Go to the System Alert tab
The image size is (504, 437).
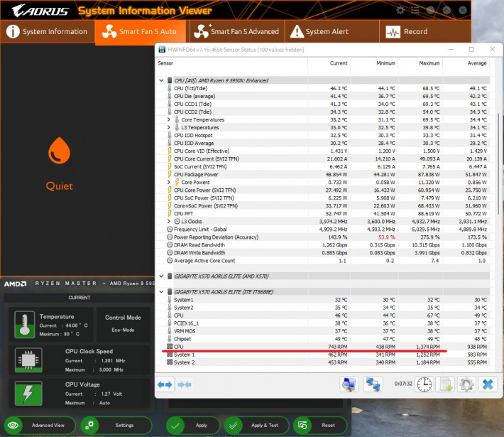tap(319, 32)
